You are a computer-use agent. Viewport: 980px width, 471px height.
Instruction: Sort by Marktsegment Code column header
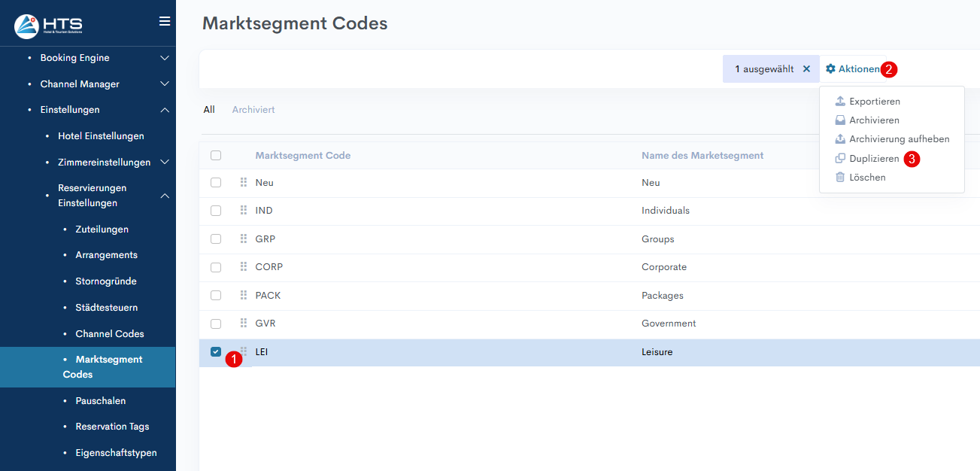(x=303, y=156)
